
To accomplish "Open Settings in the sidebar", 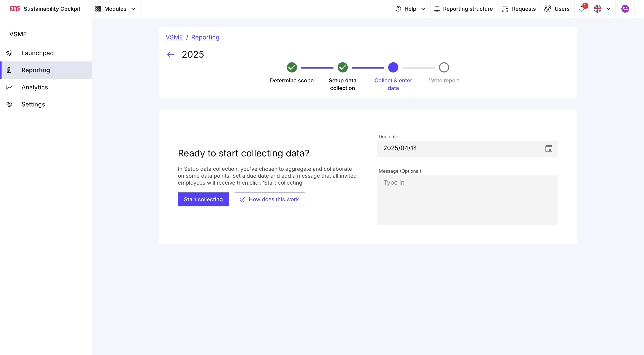I will click(x=33, y=104).
